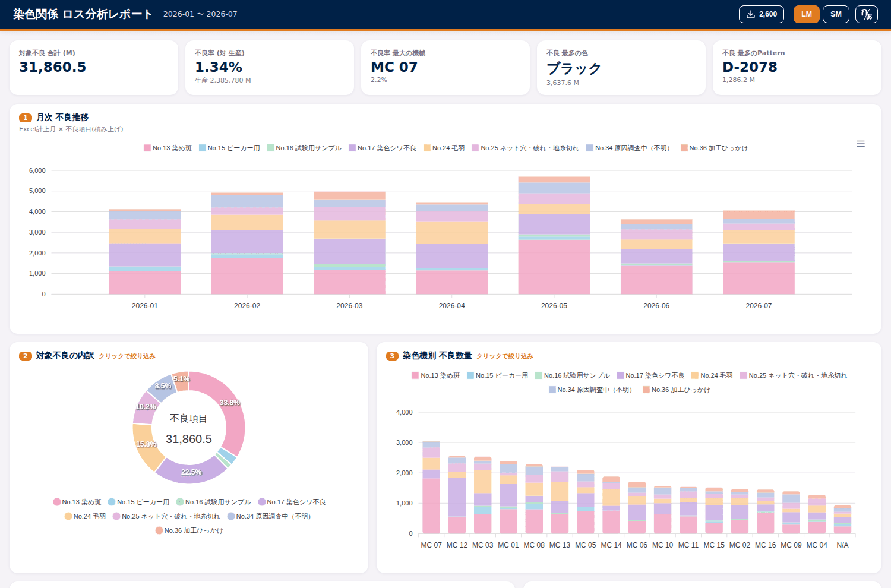Click the pink segment of the 2026-05 bar

[x=554, y=267]
